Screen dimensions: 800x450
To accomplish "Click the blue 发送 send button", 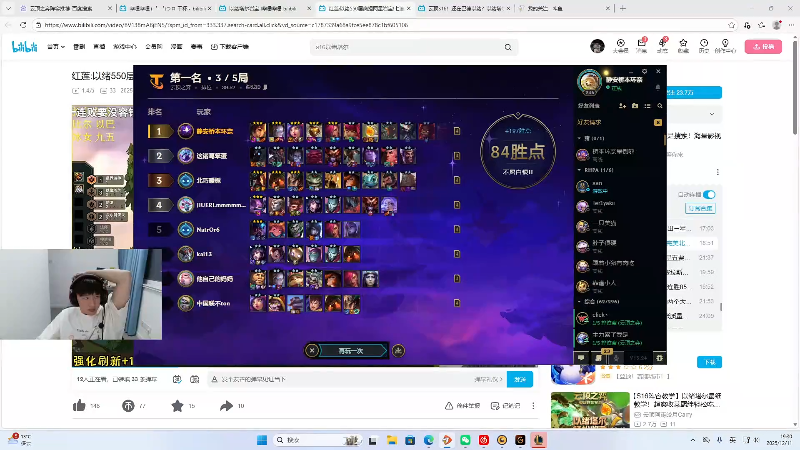I will (x=519, y=379).
